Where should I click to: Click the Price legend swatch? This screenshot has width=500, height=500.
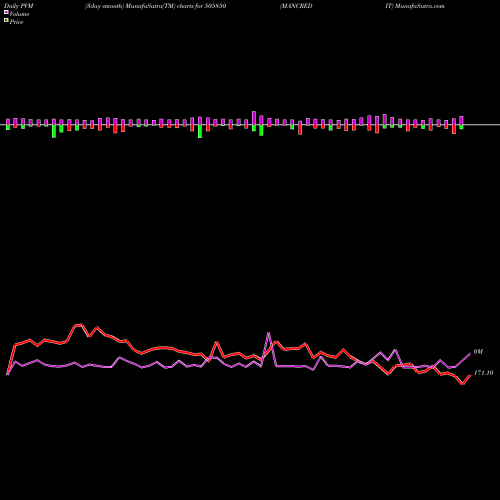(6, 21)
